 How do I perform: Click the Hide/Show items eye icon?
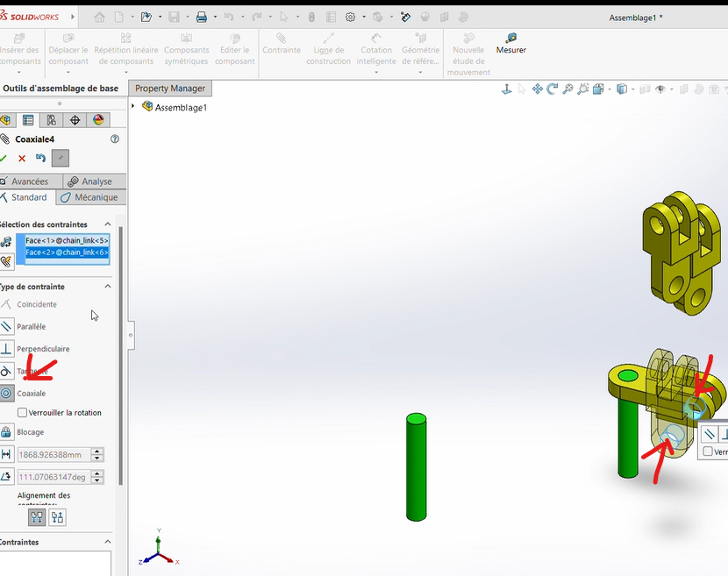click(x=660, y=89)
